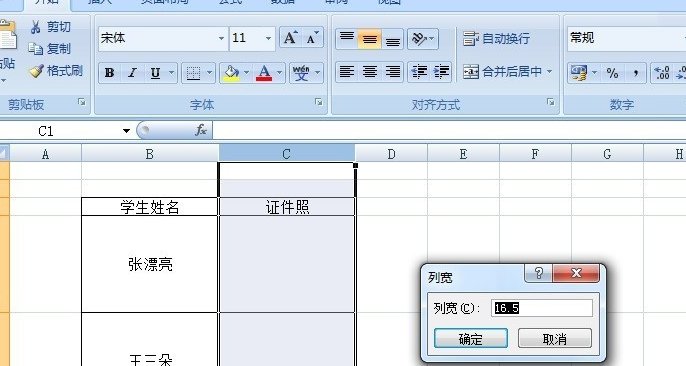Toggle Bold formatting
This screenshot has height=366, width=686.
pos(110,73)
